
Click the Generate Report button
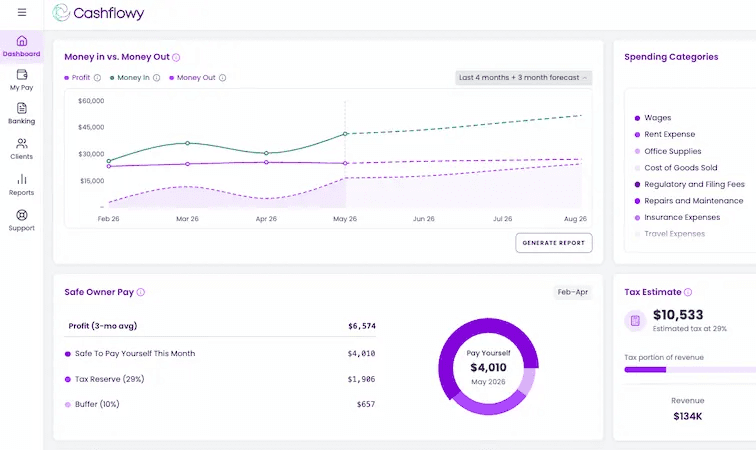coord(554,243)
